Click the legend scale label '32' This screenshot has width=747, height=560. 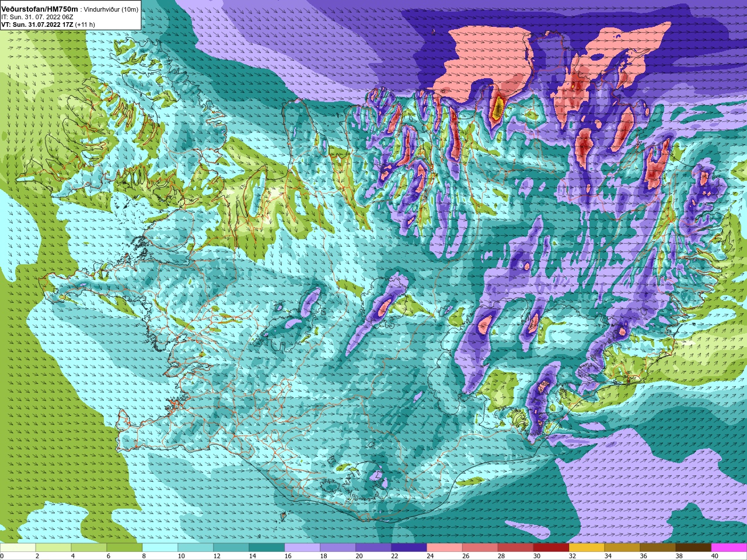pos(573,556)
